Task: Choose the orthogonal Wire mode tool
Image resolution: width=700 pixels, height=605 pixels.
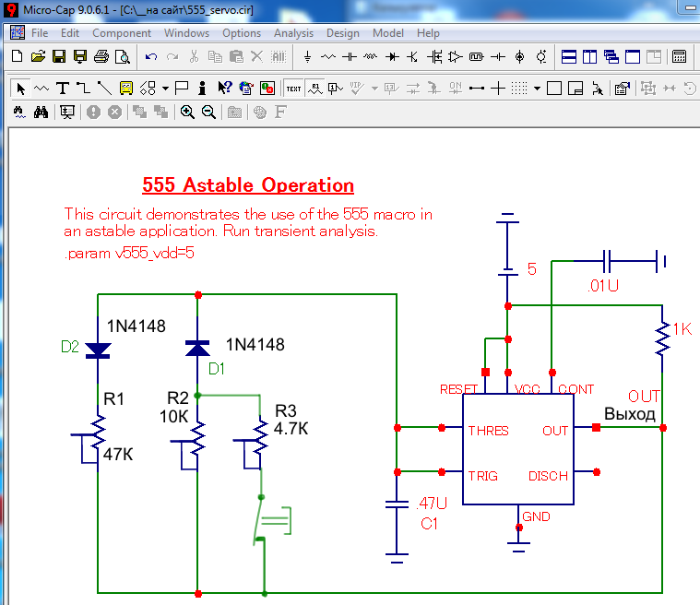Action: pyautogui.click(x=82, y=89)
